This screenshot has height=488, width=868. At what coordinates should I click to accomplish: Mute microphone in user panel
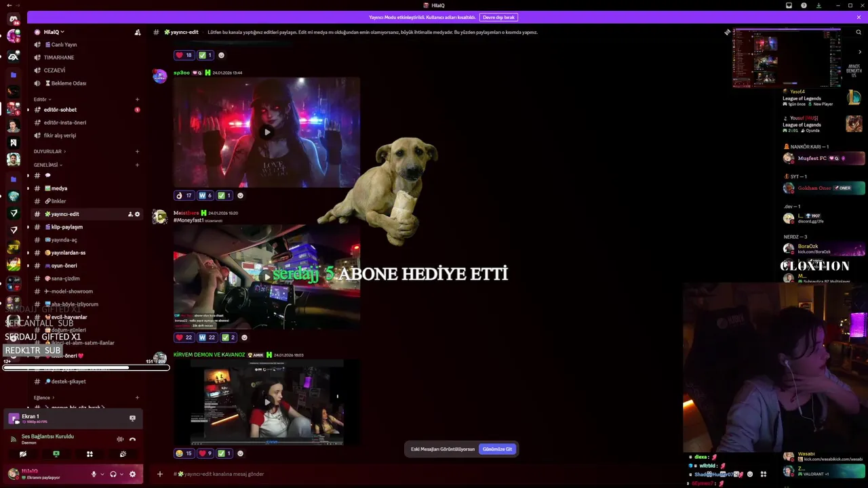coord(94,474)
